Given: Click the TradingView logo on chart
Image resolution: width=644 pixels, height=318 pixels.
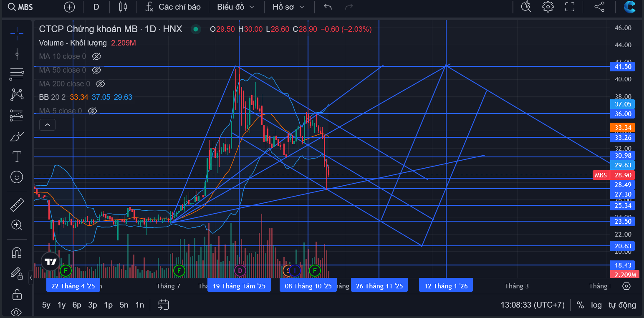Looking at the screenshot, I should [51, 262].
